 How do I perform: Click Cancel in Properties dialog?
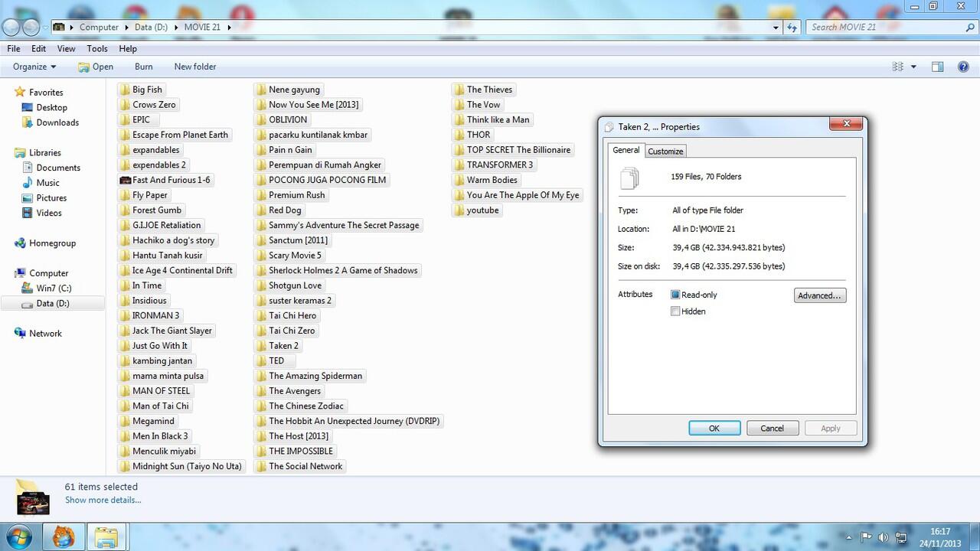[x=773, y=429]
